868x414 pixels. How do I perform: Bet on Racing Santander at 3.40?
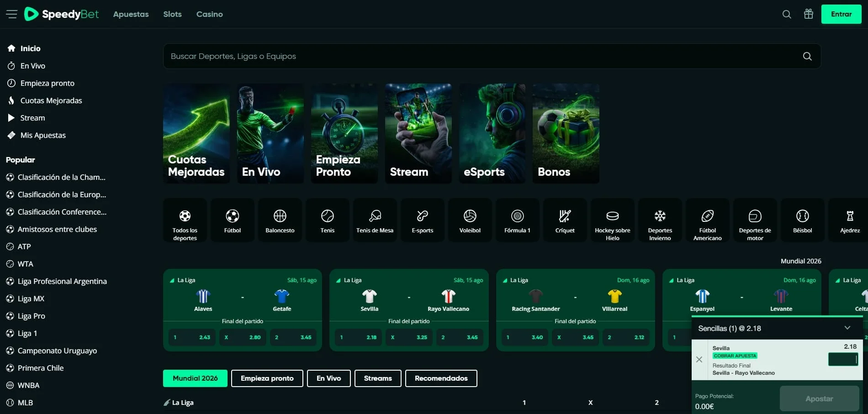pos(524,337)
